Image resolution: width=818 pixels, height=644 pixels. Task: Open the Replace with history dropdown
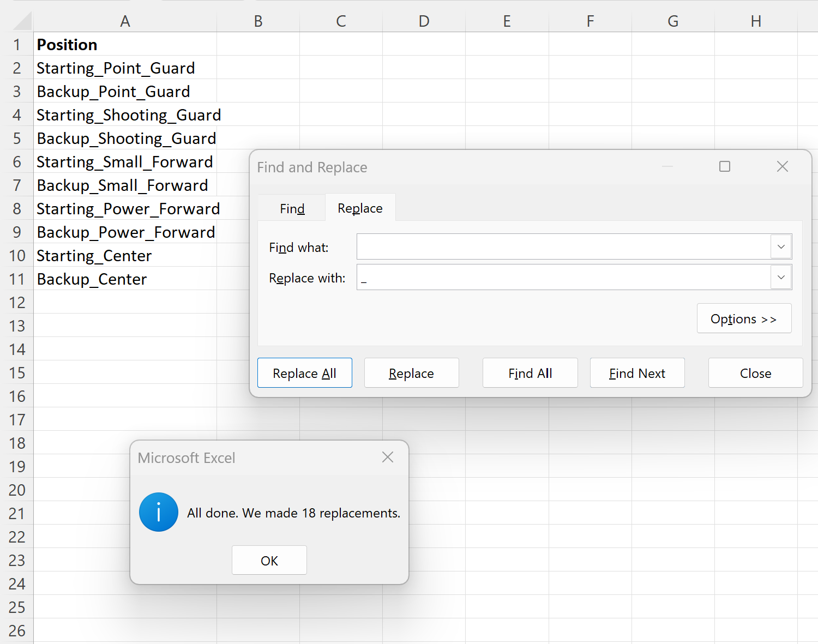click(x=781, y=277)
